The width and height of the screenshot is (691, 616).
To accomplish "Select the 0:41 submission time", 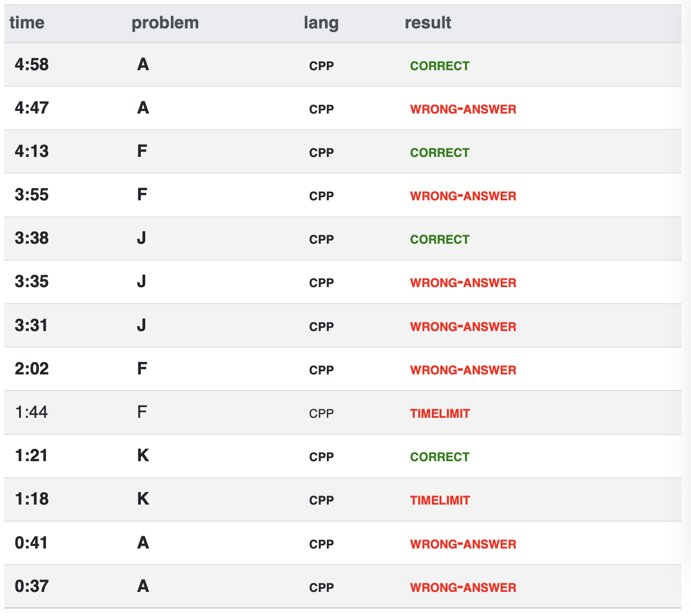I will point(32,543).
